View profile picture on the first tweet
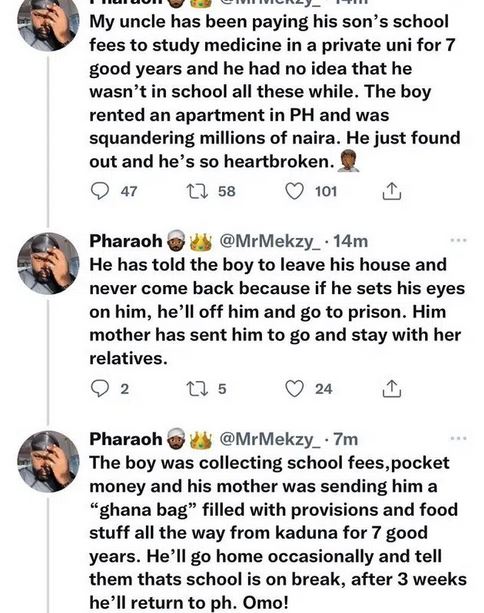This screenshot has width=484, height=613. point(48,25)
